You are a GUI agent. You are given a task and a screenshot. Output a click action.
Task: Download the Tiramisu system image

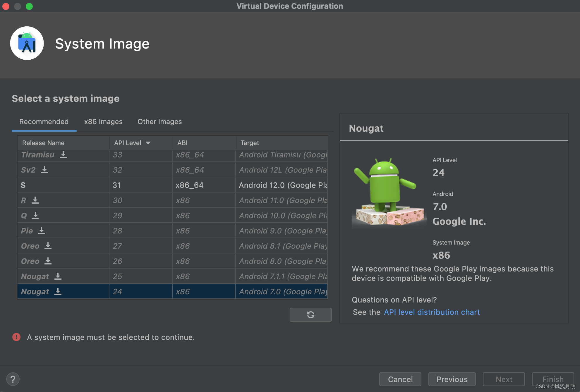[x=63, y=154]
